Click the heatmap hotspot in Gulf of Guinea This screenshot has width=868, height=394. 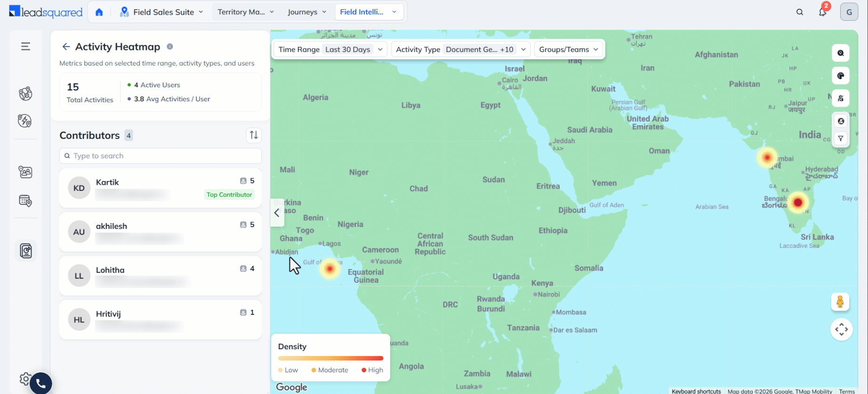(x=330, y=269)
